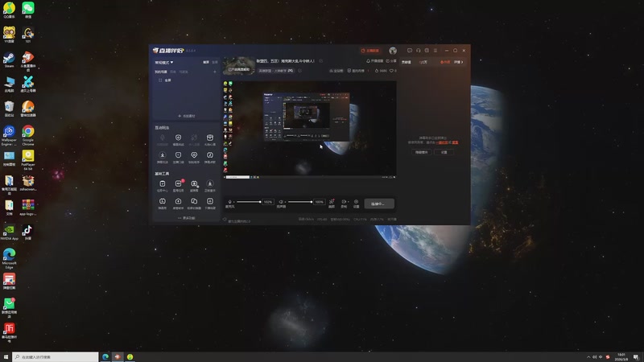Select the portrait orientation tab in left panel
Image resolution: width=644 pixels, height=362 pixels.
click(x=215, y=62)
